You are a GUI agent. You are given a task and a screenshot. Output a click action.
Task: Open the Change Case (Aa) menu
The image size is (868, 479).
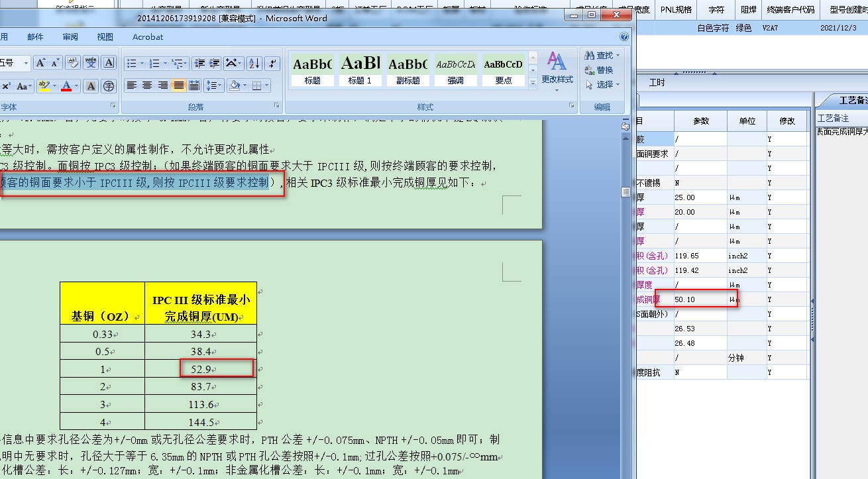click(24, 86)
